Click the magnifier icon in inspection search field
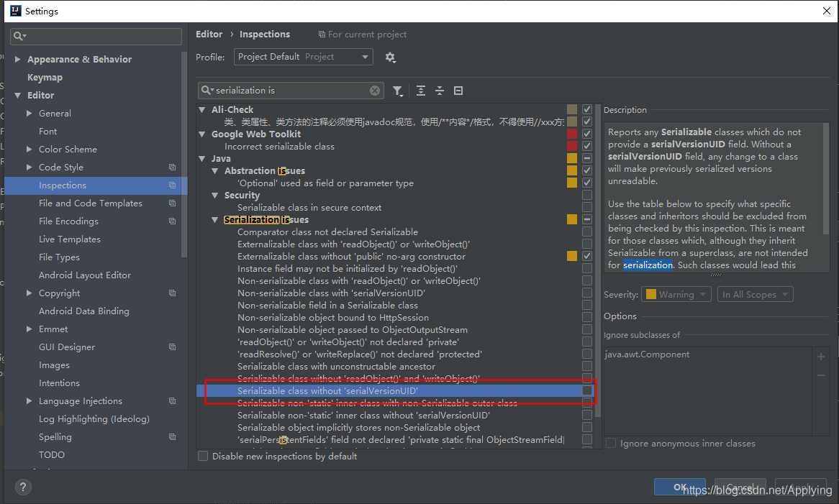 (x=207, y=91)
